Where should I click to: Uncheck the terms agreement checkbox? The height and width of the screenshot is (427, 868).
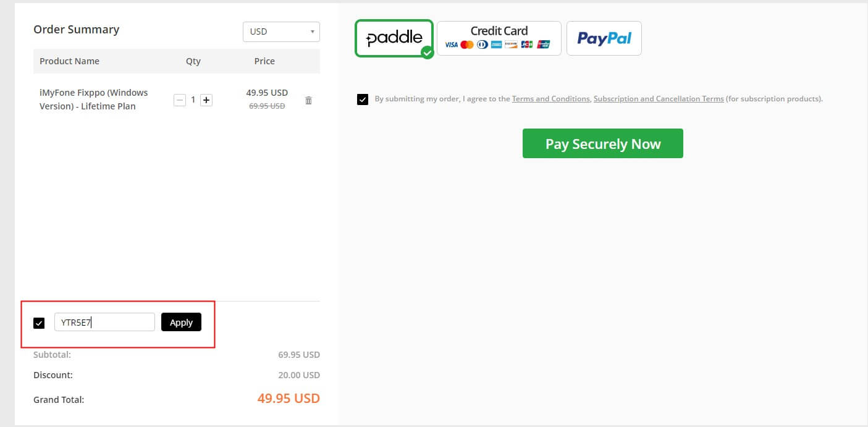[363, 99]
